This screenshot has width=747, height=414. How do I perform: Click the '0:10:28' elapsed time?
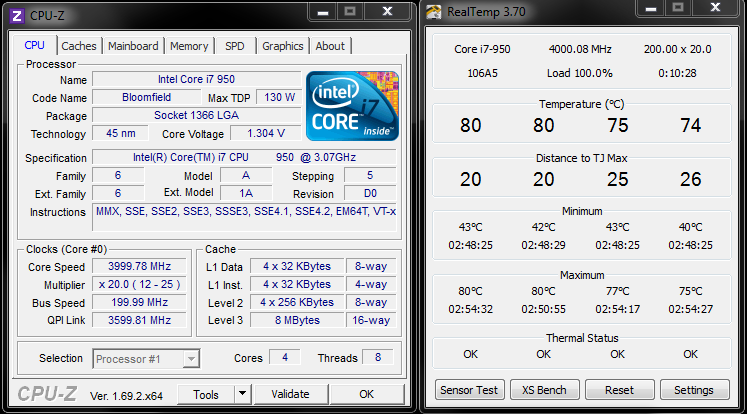click(x=677, y=73)
